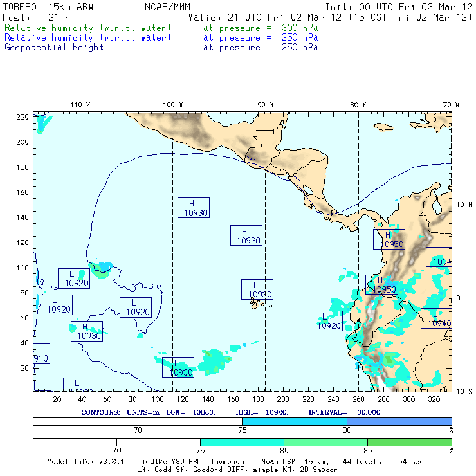Click the 'YSU PBL' text

click(x=186, y=462)
